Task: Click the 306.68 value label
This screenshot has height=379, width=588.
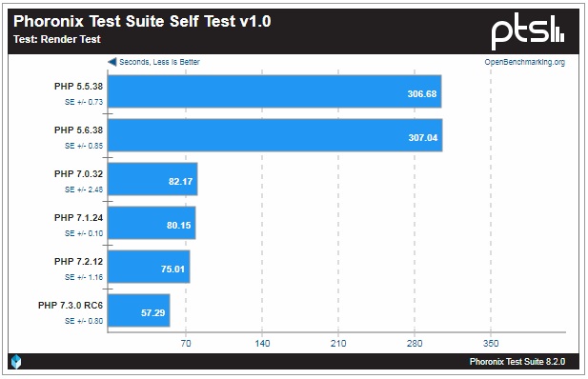Action: point(422,93)
